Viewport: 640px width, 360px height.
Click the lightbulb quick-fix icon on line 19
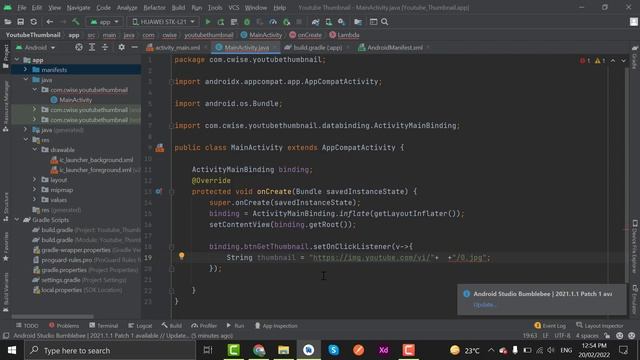coord(182,256)
